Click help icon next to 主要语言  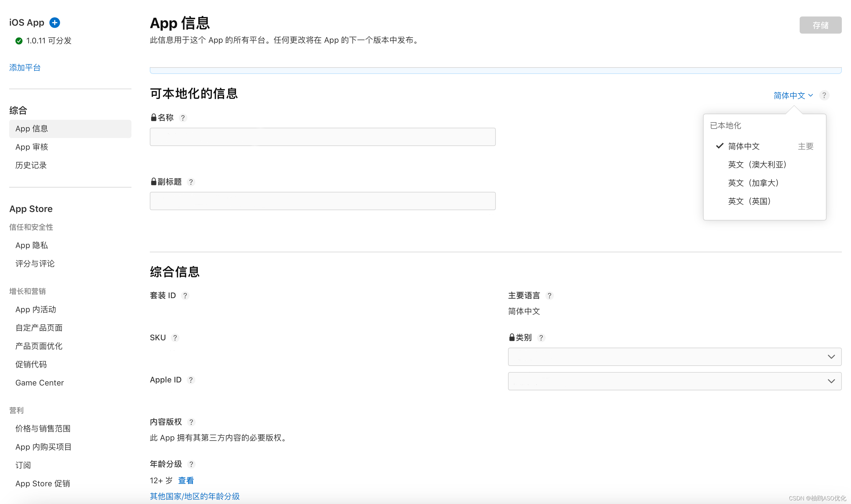[549, 295]
